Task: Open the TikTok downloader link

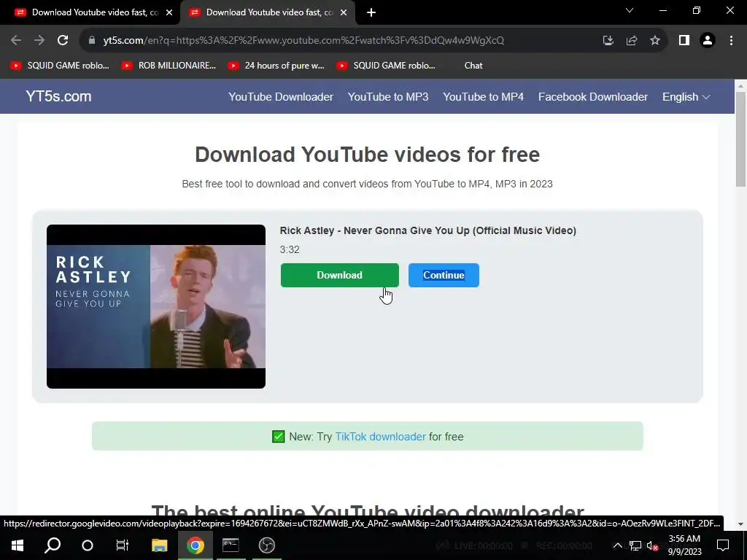Action: (x=380, y=437)
